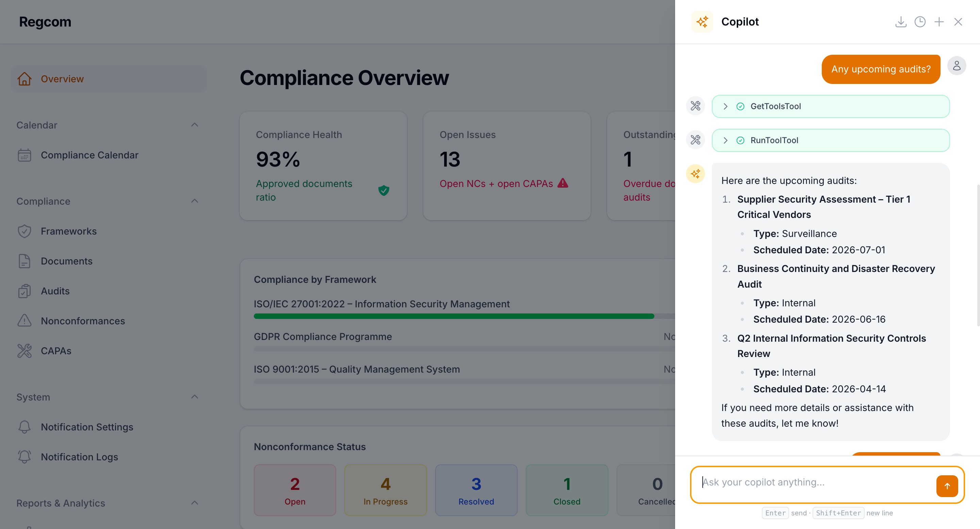Image resolution: width=980 pixels, height=529 pixels.
Task: Click the ISO/IEC 27001:2022 progress bar
Action: 464,316
